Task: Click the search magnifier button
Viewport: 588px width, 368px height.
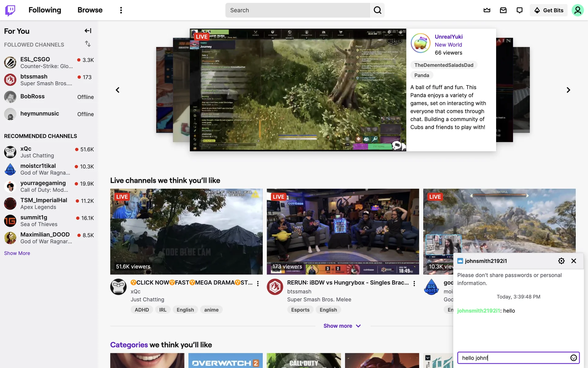Action: coord(377,10)
